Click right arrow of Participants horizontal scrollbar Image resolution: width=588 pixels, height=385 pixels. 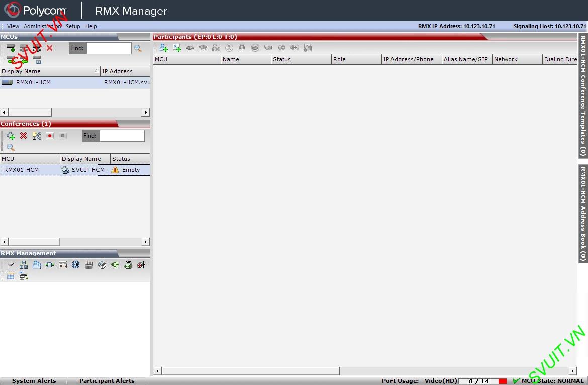572,371
